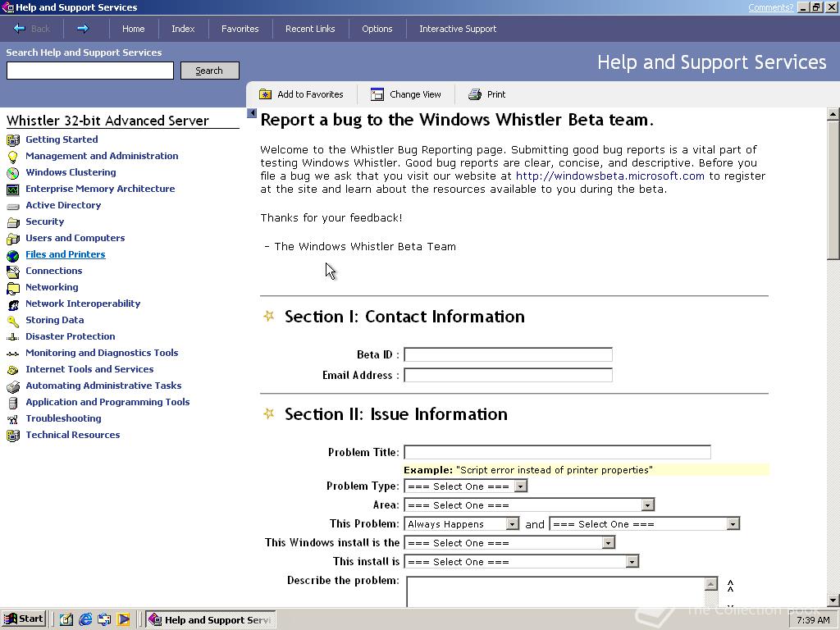Click the Internet Tools and Services icon
Viewport: 840px width, 630px height.
pyautogui.click(x=13, y=370)
